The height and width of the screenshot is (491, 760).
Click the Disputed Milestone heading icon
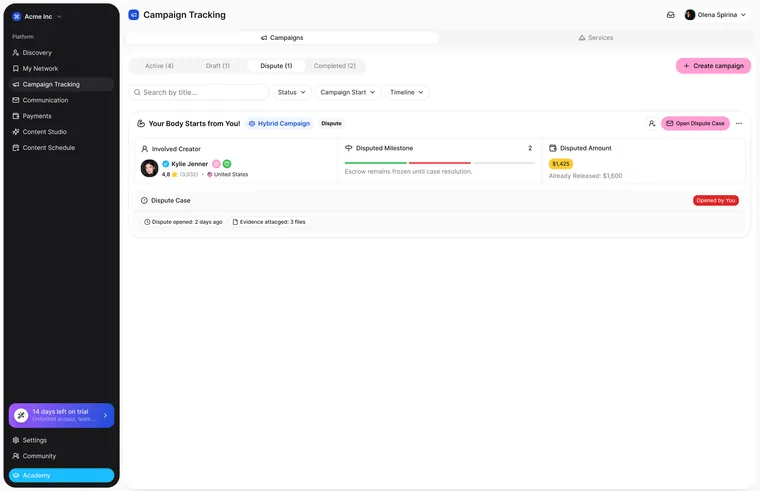[348, 148]
